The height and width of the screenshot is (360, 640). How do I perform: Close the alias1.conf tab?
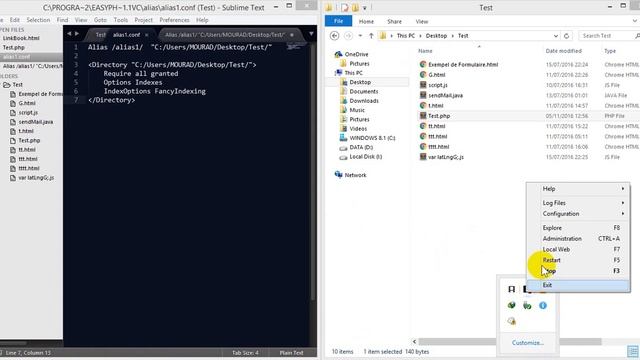click(147, 35)
